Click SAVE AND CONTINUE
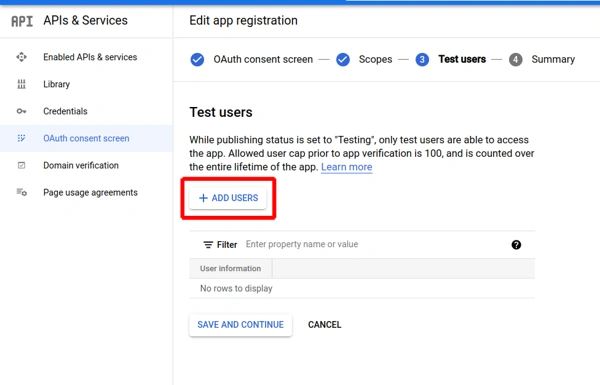Image resolution: width=600 pixels, height=385 pixels. [240, 325]
